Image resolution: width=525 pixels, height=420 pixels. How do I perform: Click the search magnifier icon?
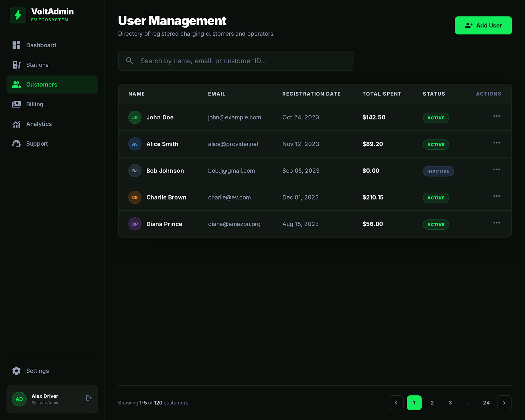(129, 60)
